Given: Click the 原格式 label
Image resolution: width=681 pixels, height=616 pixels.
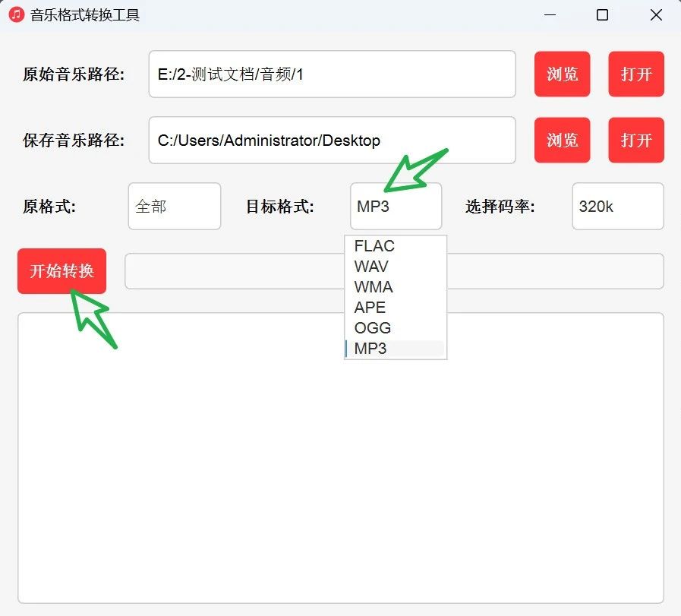Looking at the screenshot, I should [x=49, y=207].
